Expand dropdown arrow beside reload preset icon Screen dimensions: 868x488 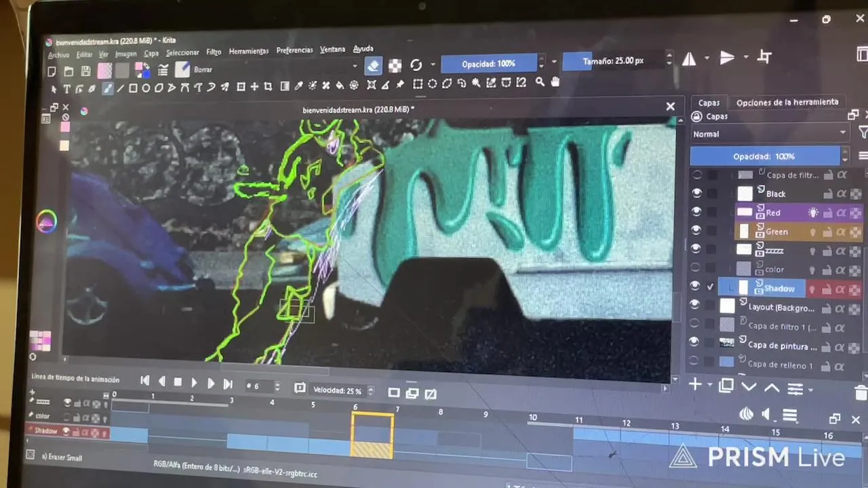pos(433,65)
